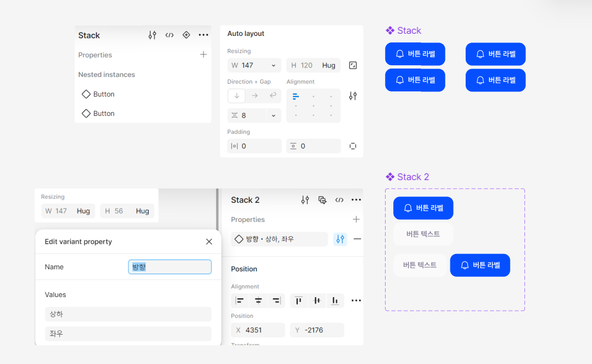This screenshot has height=364, width=592.
Task: Open the gap dropdown chevron
Action: tap(274, 115)
